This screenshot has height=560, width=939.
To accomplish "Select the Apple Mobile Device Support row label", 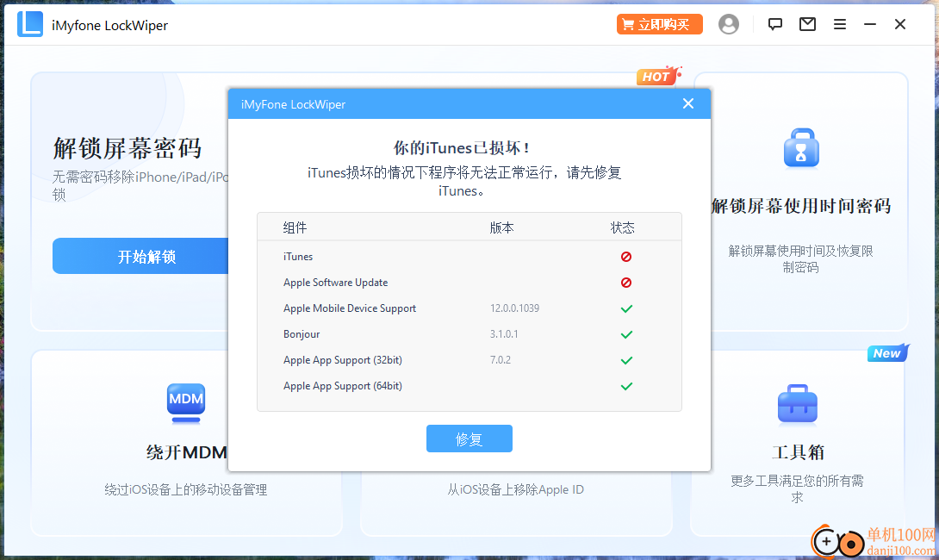I will pos(350,308).
